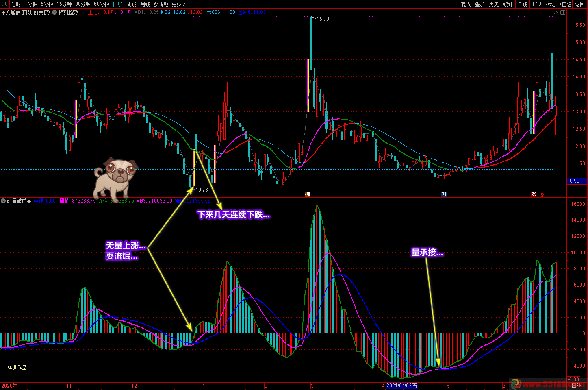This screenshot has height=390, width=588.
Task: Click the sidebar panel toggle icon at top-left
Action: [x=5, y=4]
